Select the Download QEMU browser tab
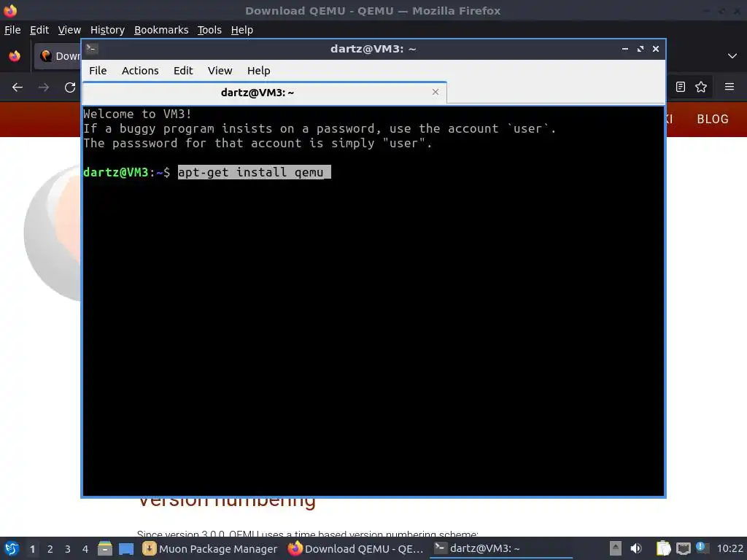Image resolution: width=747 pixels, height=560 pixels. click(x=58, y=56)
